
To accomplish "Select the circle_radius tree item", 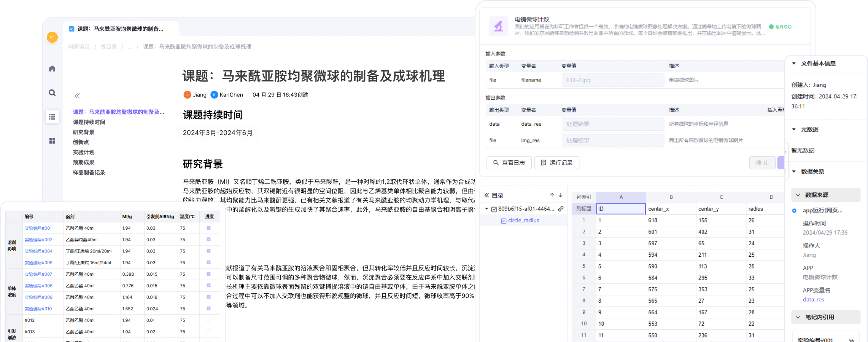I will point(523,221).
